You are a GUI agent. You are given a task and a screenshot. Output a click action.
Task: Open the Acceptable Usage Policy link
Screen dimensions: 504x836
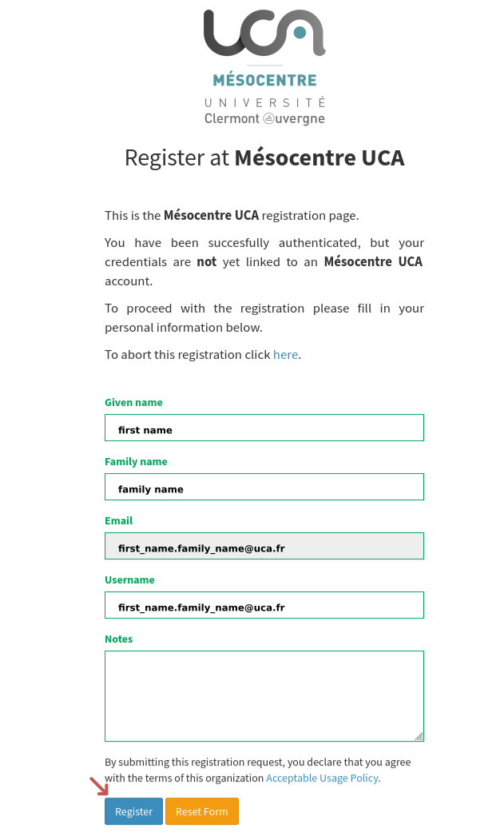pyautogui.click(x=322, y=778)
